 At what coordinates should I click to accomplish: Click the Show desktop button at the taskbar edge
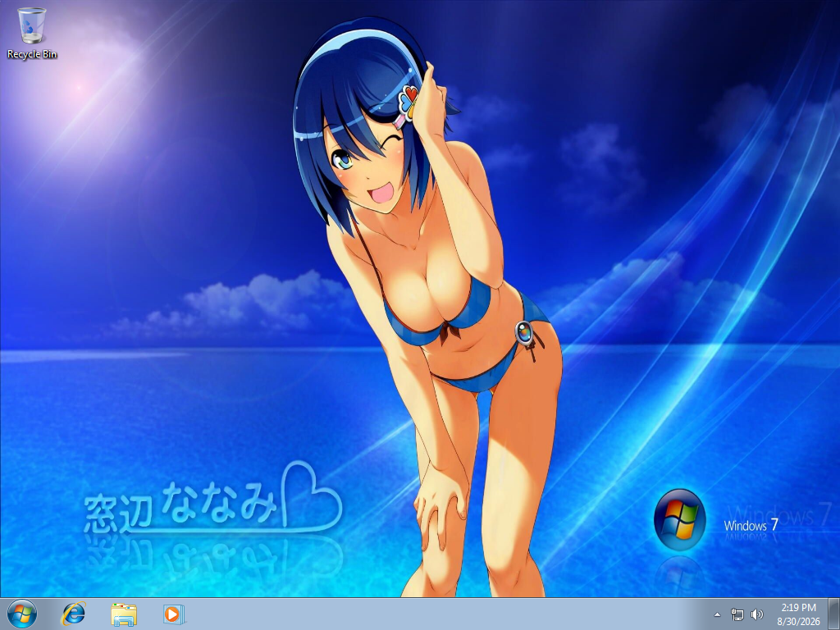(833, 614)
